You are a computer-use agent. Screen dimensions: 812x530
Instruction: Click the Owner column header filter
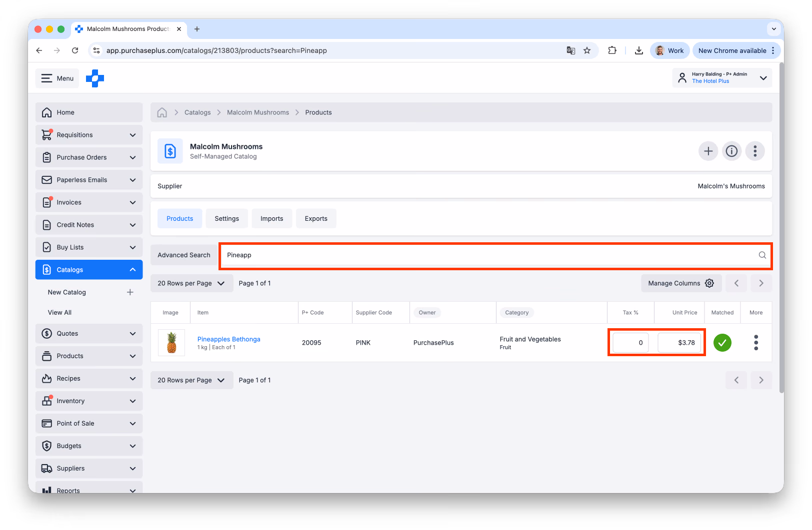tap(427, 313)
